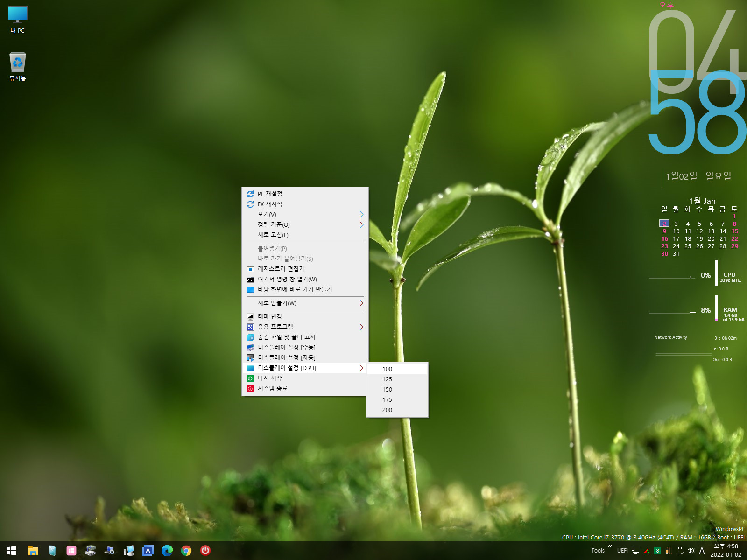Select 디스플레이 설정 [수동] entry
The height and width of the screenshot is (560, 747).
tap(305, 347)
